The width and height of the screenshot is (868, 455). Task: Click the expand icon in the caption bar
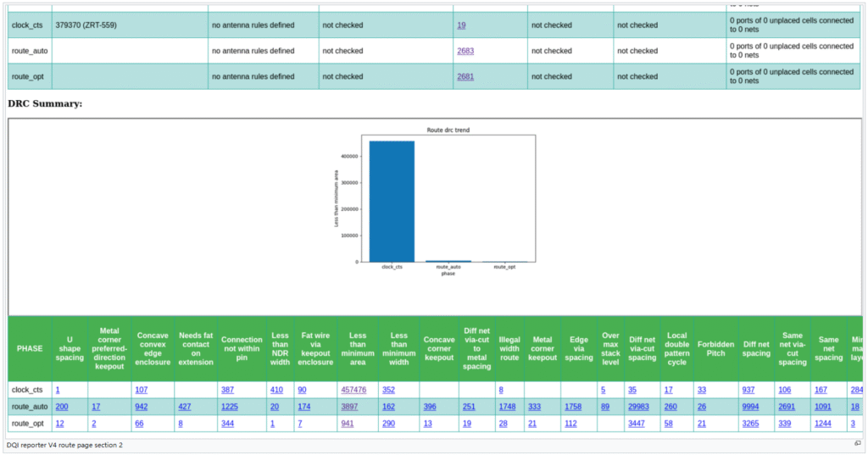(857, 443)
